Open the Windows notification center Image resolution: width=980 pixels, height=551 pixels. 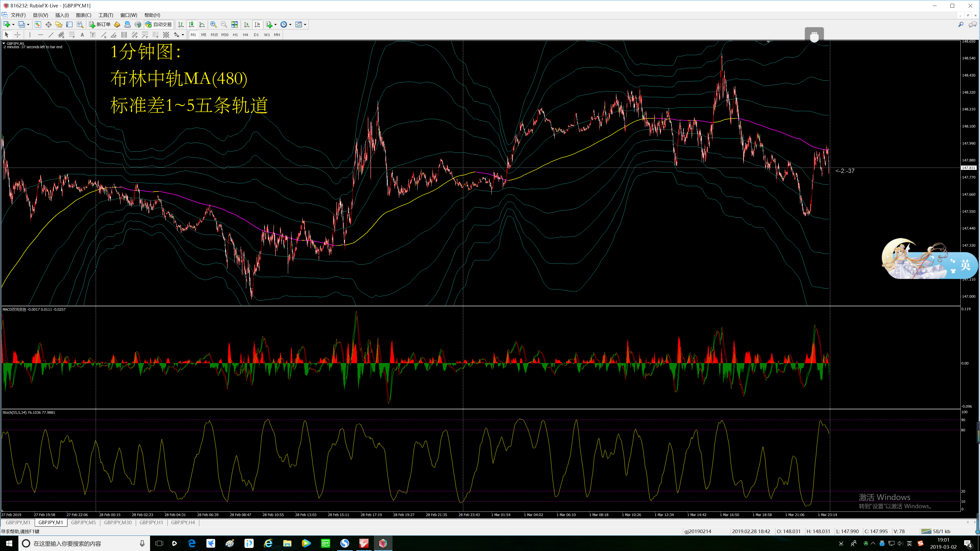[x=968, y=544]
